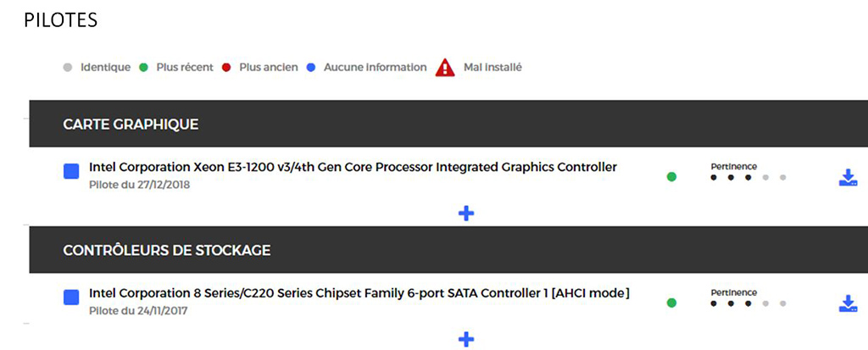Image resolution: width=868 pixels, height=350 pixels.
Task: Click green status dot for SATA controller
Action: (671, 303)
